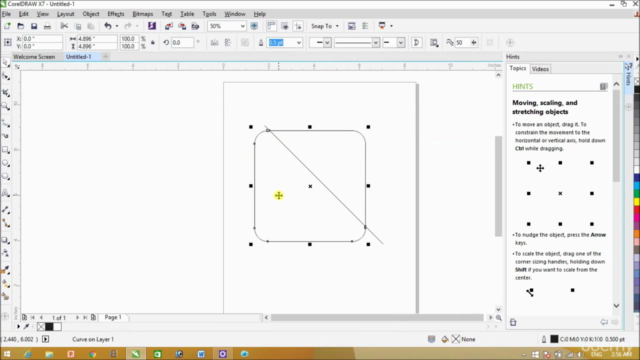Open the Undo history dropdown arrow
The height and width of the screenshot is (360, 640).
117,26
